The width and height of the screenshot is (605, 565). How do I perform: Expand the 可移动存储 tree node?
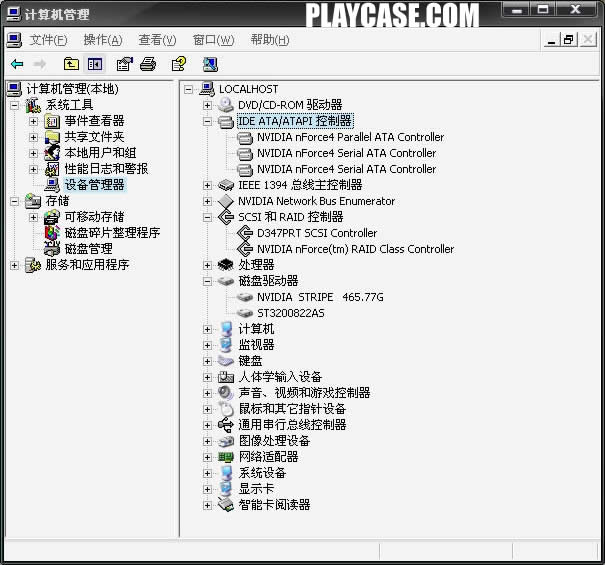[x=34, y=217]
